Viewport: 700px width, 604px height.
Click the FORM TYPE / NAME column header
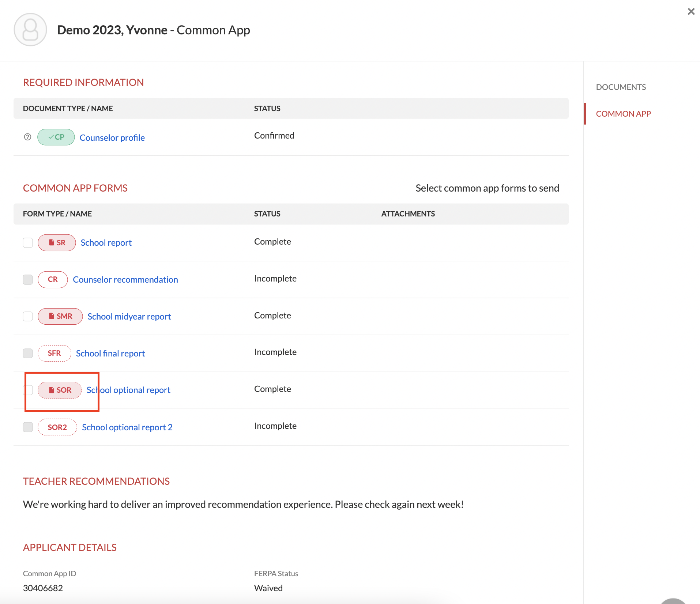(x=57, y=214)
